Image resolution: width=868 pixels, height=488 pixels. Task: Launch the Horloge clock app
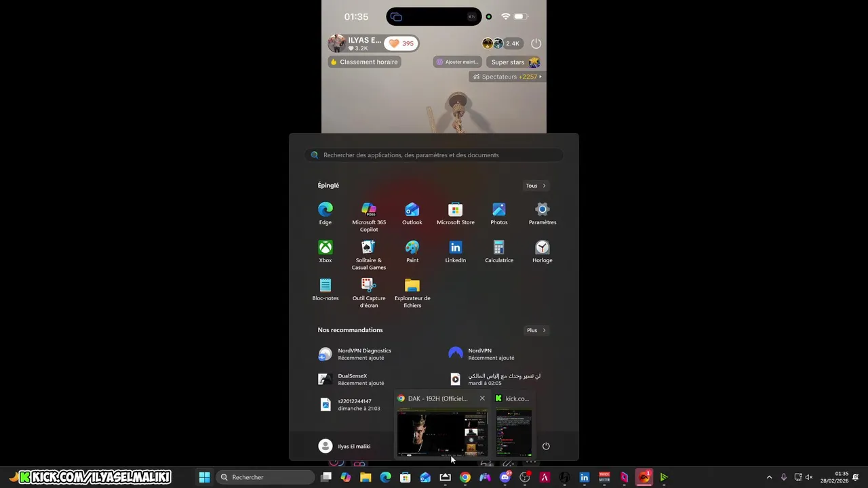coord(542,251)
